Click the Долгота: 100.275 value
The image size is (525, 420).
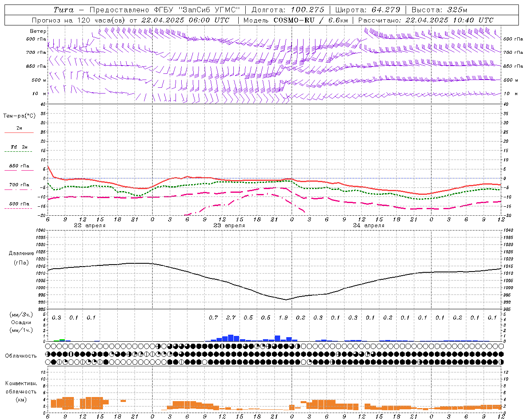point(288,10)
